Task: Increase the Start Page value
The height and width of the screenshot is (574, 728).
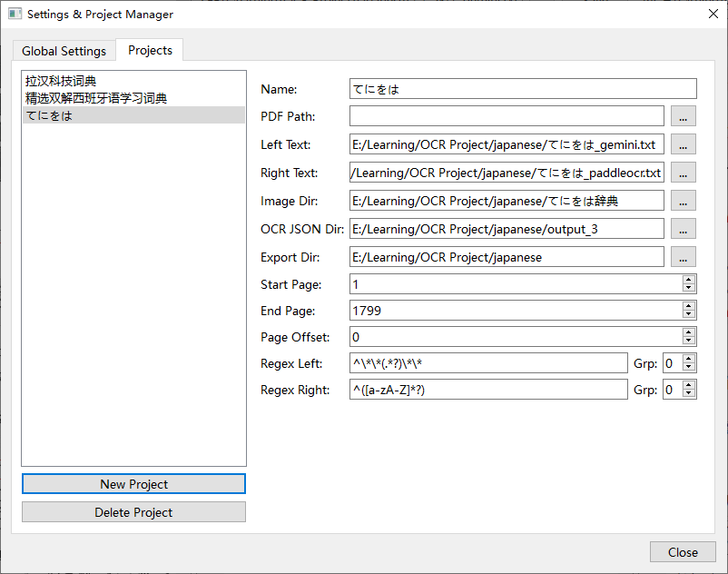Action: coord(689,280)
